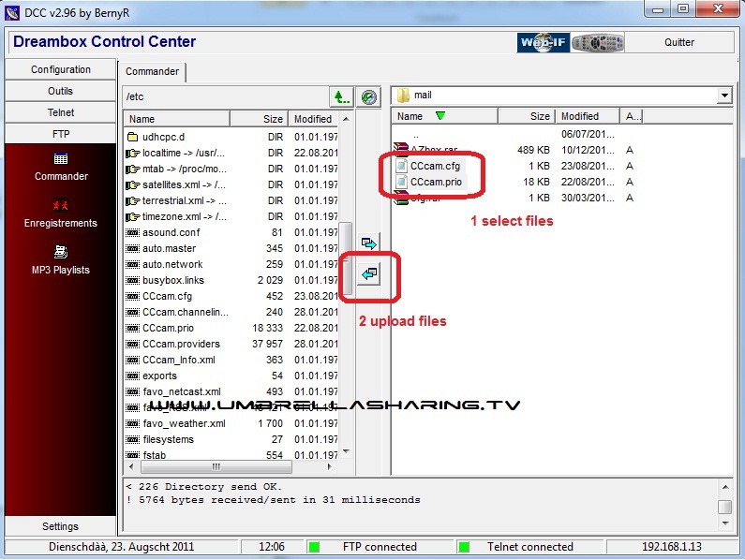Click remote list horizontal scrollbar thumb
This screenshot has width=745, height=560.
click(x=216, y=467)
